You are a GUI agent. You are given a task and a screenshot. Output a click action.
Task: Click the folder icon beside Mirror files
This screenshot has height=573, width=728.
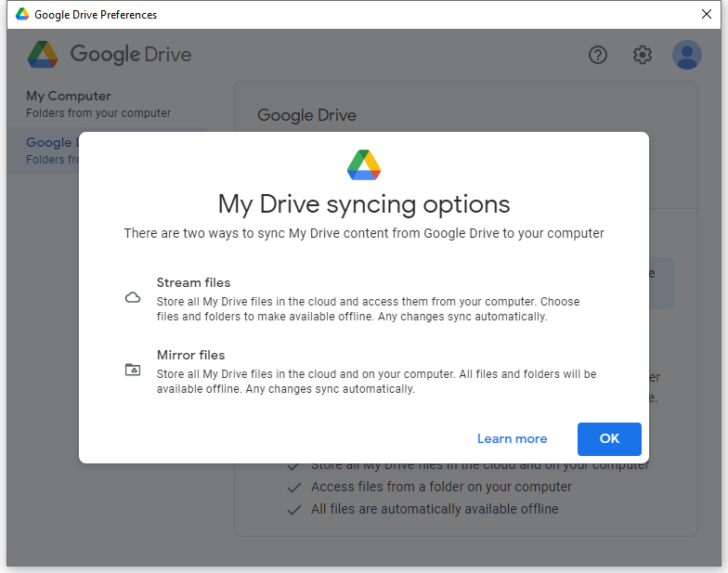coord(133,370)
